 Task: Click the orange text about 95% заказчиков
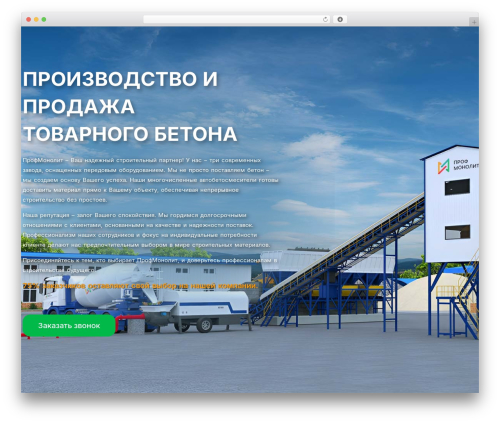pyautogui.click(x=140, y=286)
